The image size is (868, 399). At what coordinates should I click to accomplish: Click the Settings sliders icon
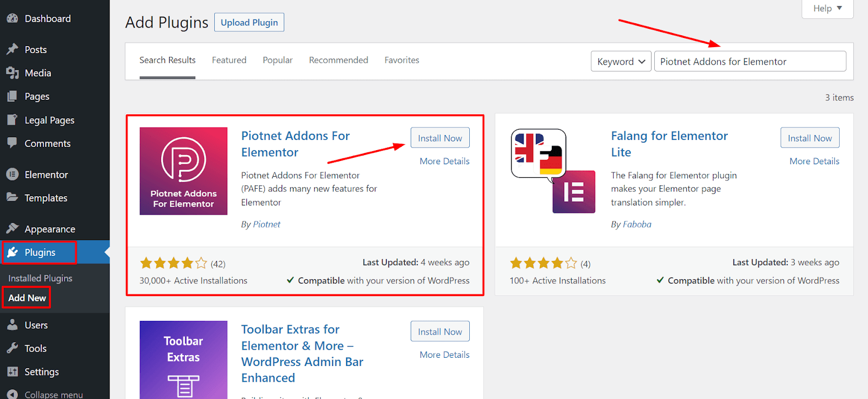point(12,371)
